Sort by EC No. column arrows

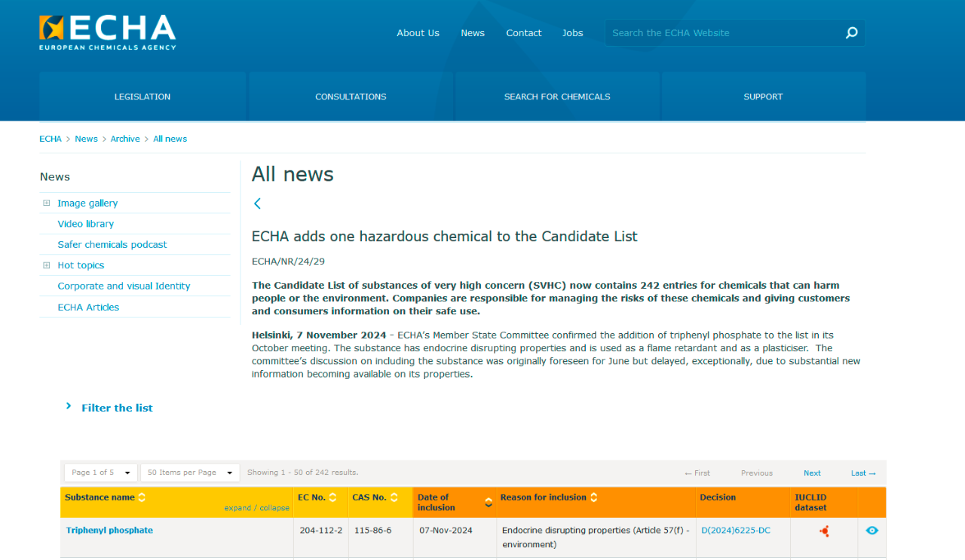tap(332, 497)
